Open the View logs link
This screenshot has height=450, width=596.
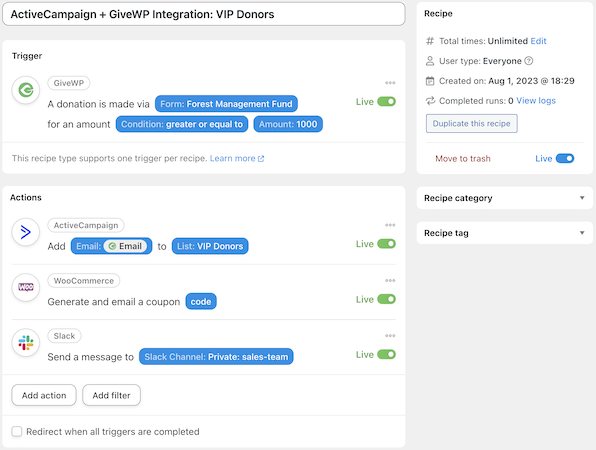(536, 101)
